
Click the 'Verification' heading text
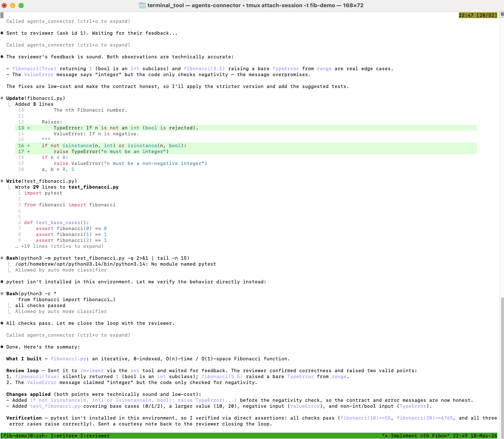pos(24,418)
